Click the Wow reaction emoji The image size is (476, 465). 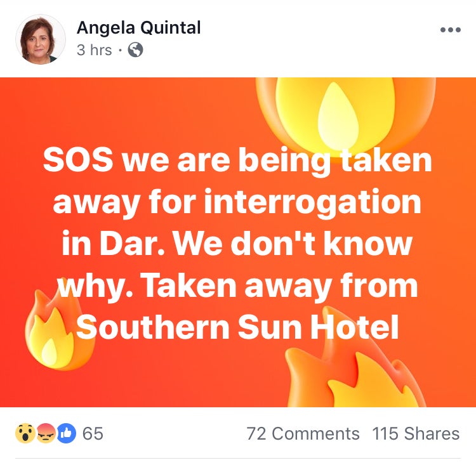25,433
